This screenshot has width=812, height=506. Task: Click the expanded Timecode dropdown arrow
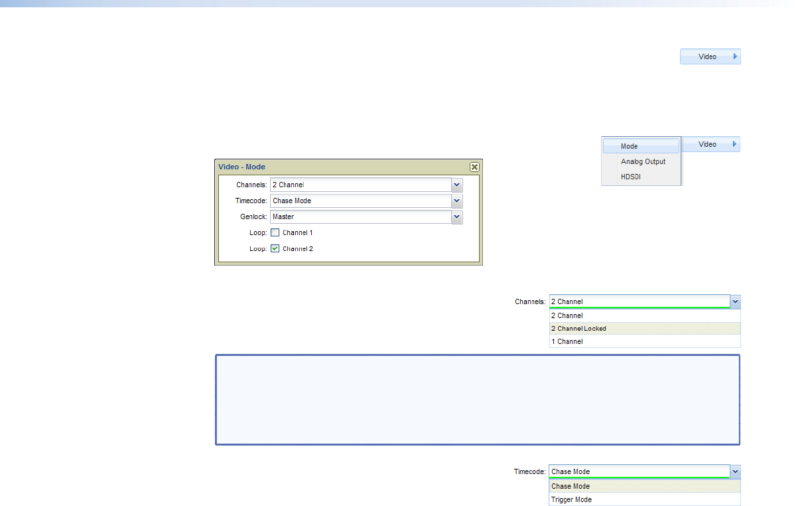(x=735, y=472)
